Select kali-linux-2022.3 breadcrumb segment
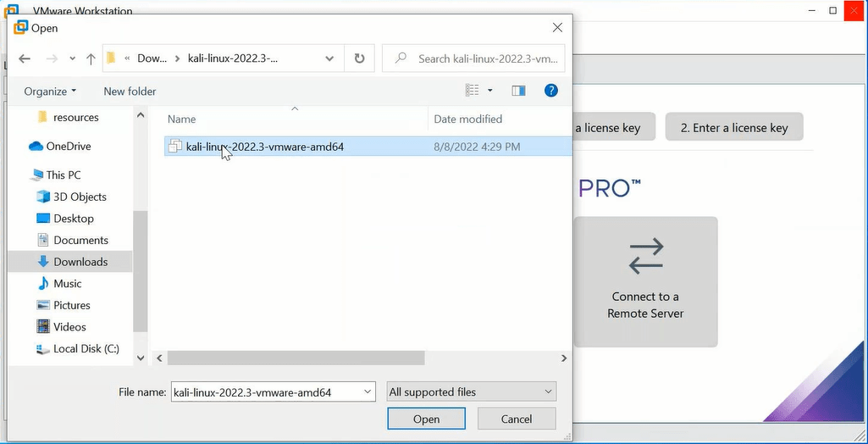868x444 pixels. pos(233,58)
